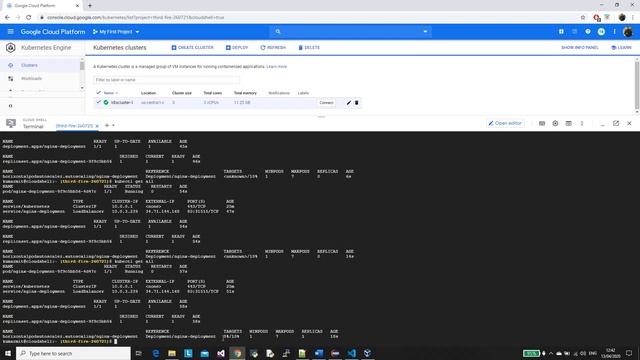This screenshot has width=640, height=360.
Task: Click the main page vertical scrollbar
Action: (637, 86)
